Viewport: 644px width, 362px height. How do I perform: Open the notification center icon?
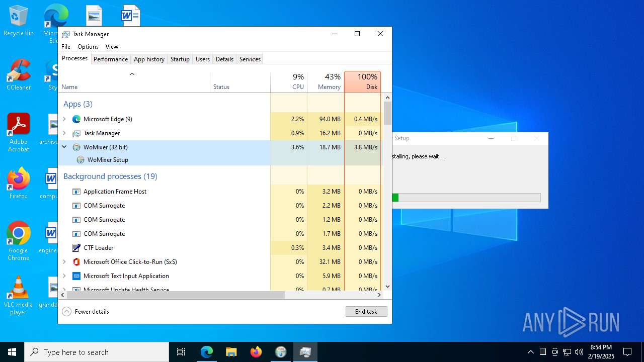[627, 352]
